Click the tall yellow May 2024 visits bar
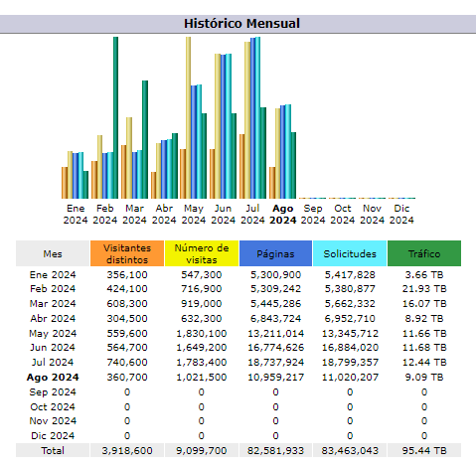 click(x=188, y=117)
